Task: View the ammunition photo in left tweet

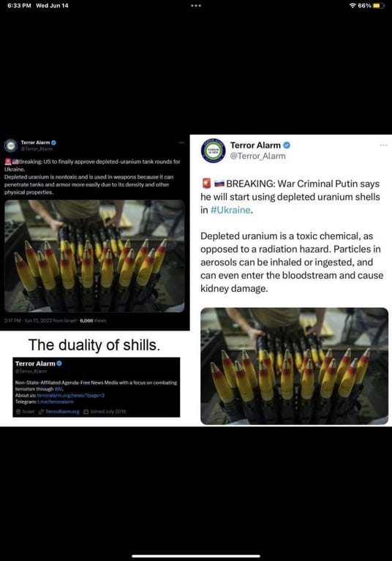Action: point(94,256)
